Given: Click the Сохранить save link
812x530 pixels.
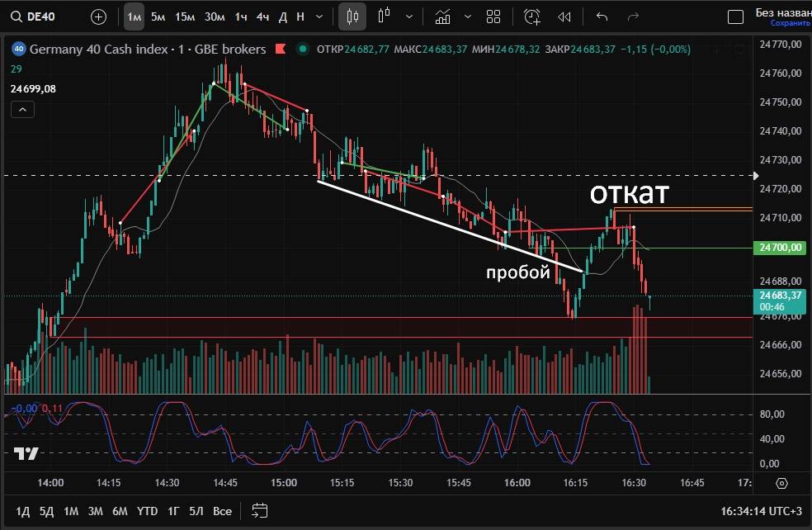Looking at the screenshot, I should pyautogui.click(x=784, y=23).
